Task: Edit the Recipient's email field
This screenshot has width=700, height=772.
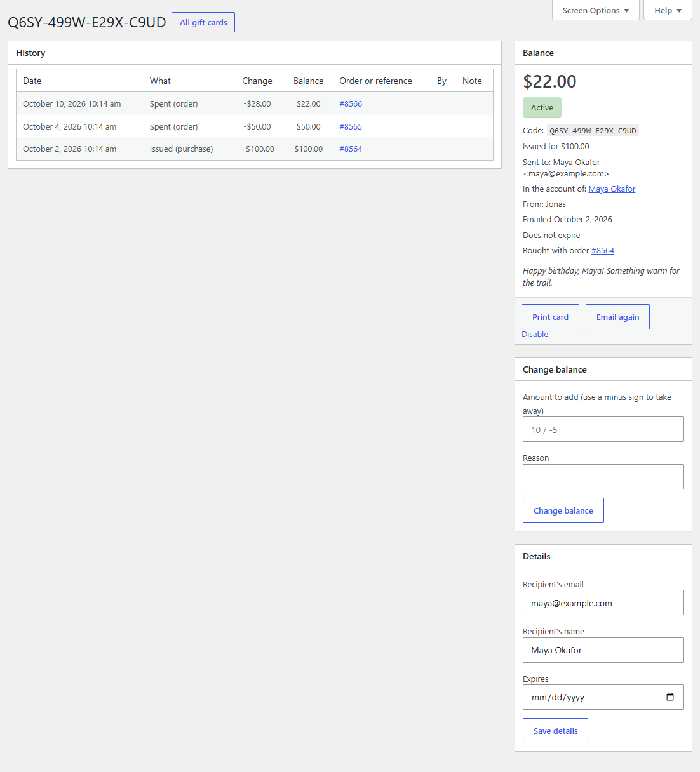Action: click(603, 603)
